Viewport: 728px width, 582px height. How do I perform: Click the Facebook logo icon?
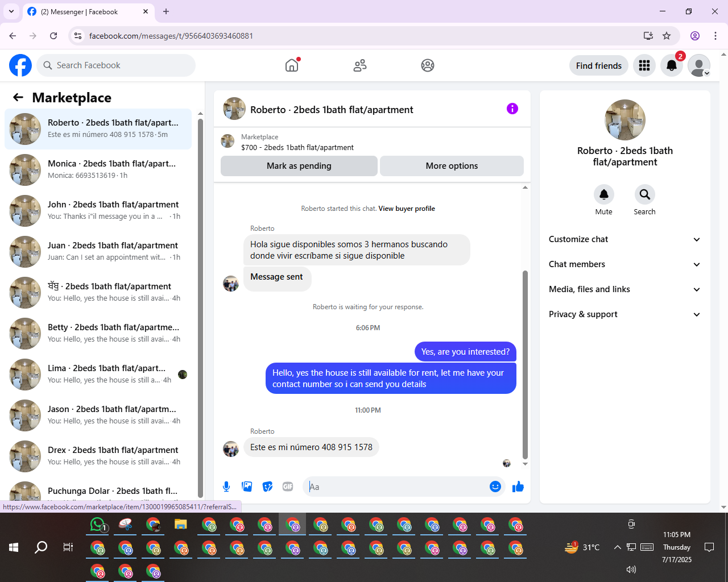(x=20, y=65)
